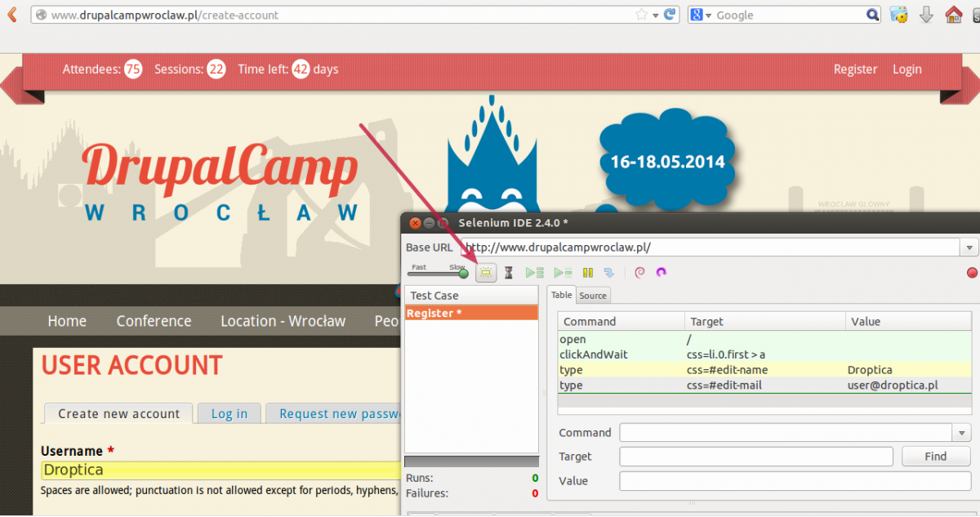Pause the test run with the yellow pause icon
This screenshot has width=980, height=517.
(x=587, y=273)
